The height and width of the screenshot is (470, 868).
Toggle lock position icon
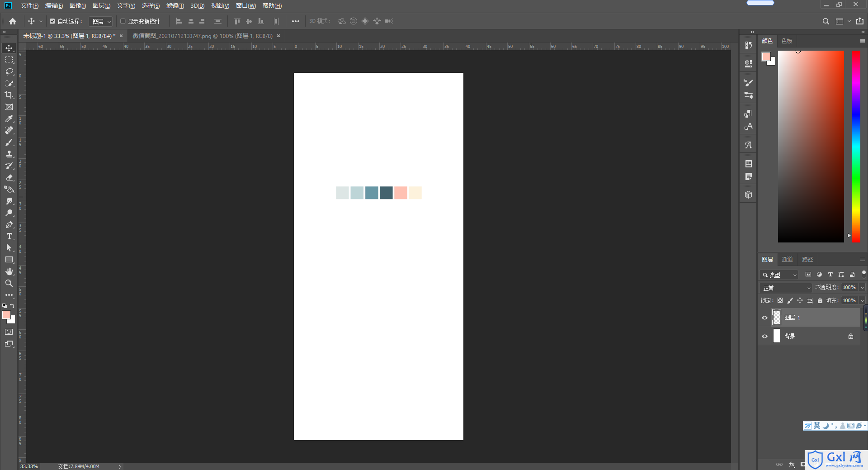tap(800, 300)
